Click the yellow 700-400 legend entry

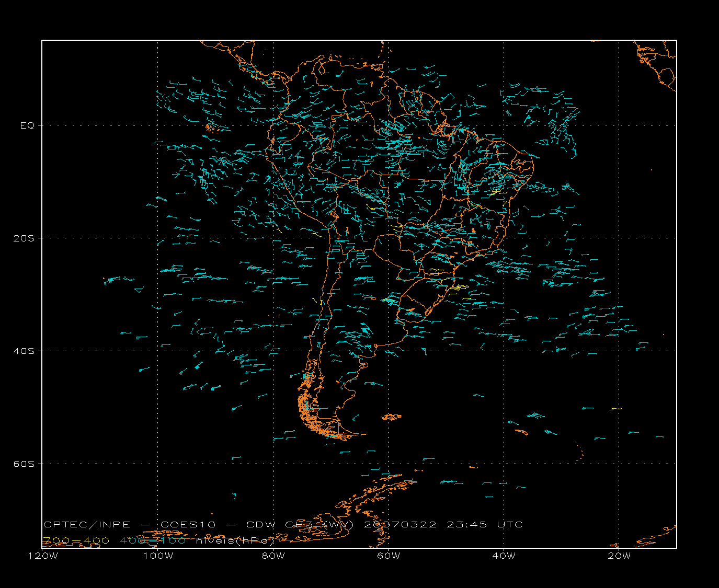pos(76,540)
